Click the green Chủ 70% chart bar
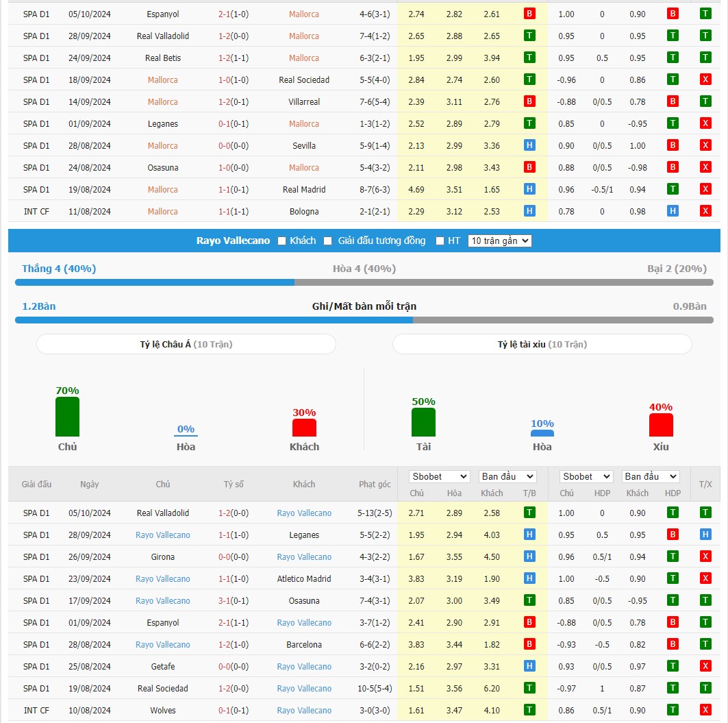The width and height of the screenshot is (728, 723). pyautogui.click(x=67, y=417)
